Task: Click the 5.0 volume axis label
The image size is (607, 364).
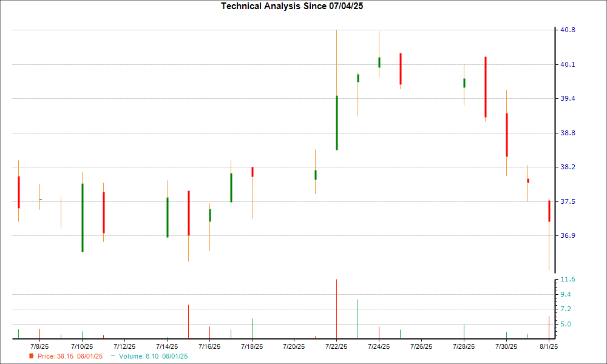Action: pos(566,324)
